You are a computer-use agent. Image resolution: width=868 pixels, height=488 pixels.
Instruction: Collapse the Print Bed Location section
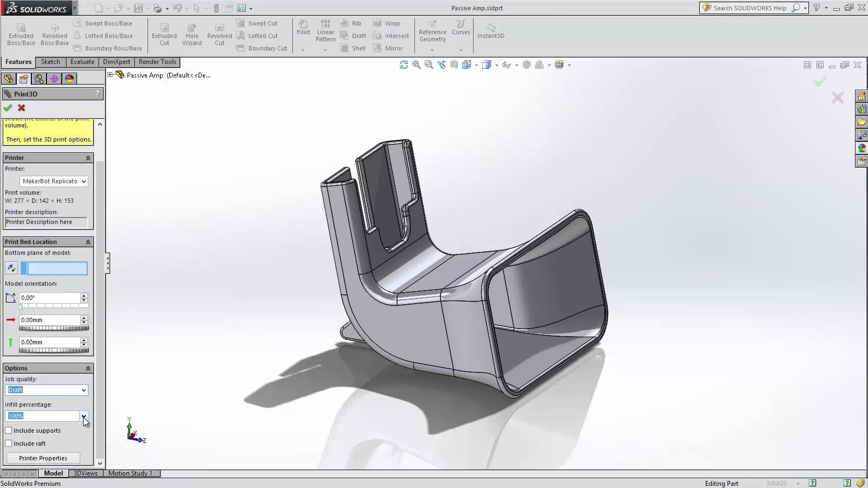pyautogui.click(x=88, y=242)
